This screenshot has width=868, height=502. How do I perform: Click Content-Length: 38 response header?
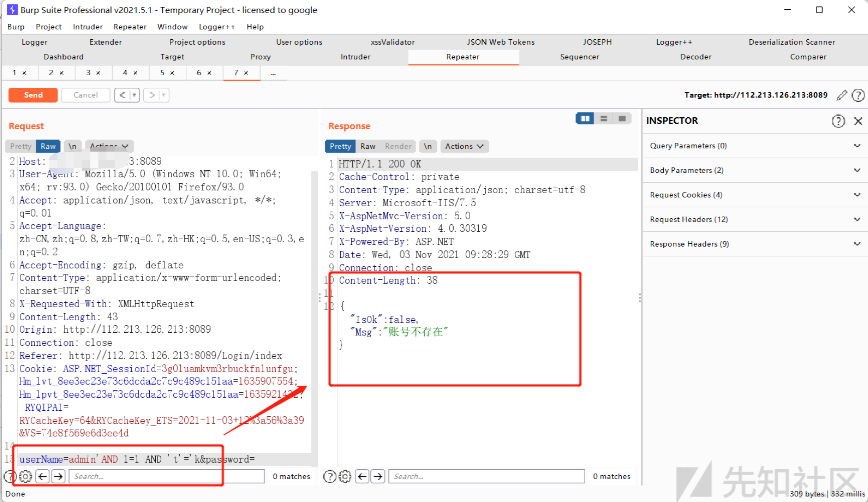(x=388, y=281)
